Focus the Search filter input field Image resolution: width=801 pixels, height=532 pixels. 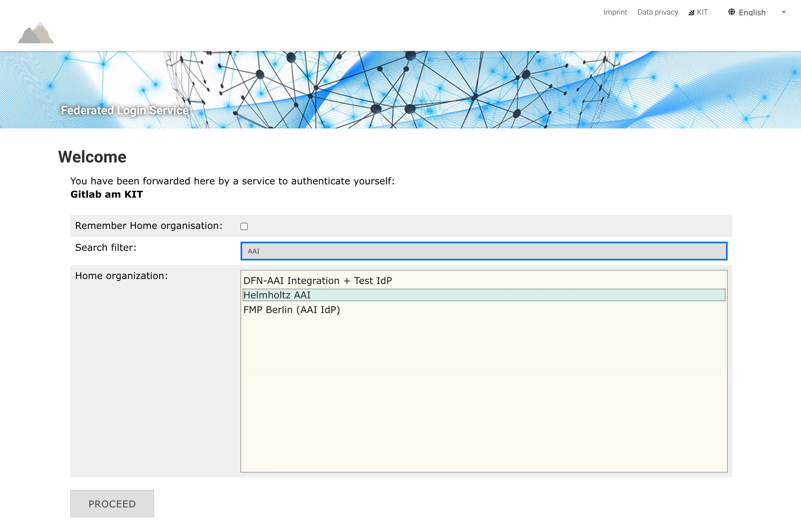coord(484,251)
